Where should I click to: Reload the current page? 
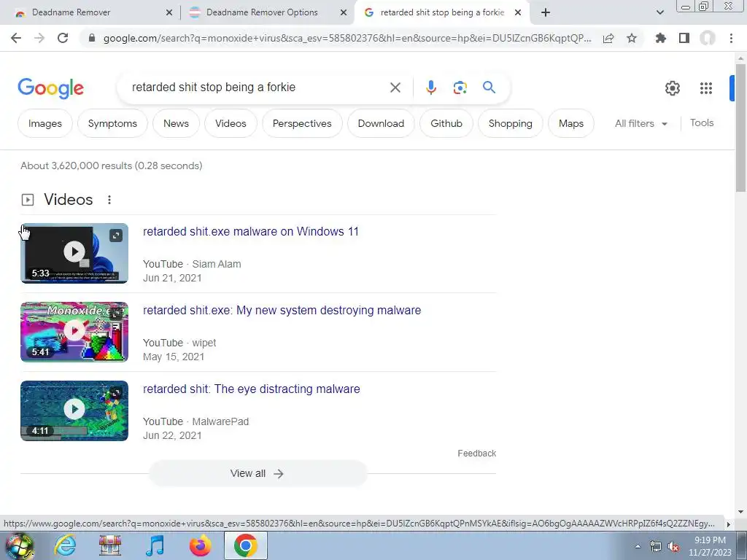tap(63, 38)
